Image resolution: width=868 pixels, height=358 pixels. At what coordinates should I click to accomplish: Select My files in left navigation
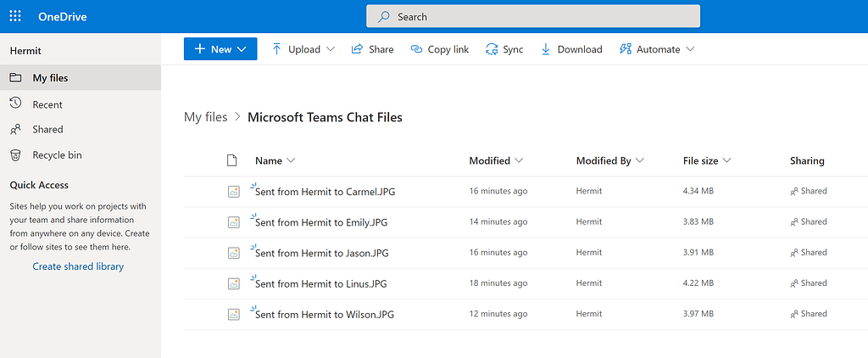tap(50, 78)
